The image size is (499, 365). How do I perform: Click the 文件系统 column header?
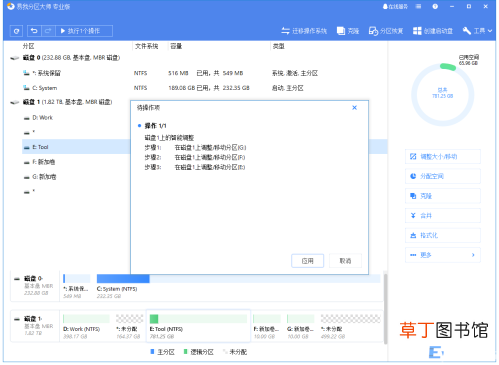coord(146,46)
